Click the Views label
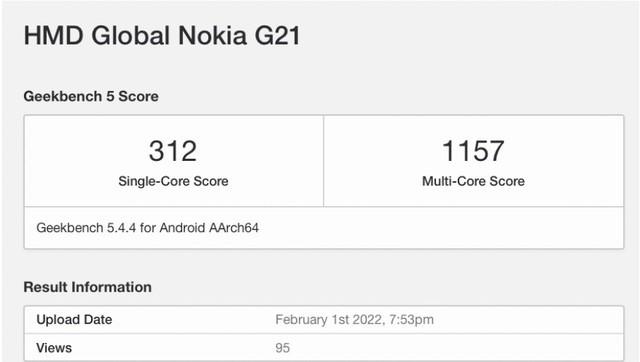 coord(54,348)
